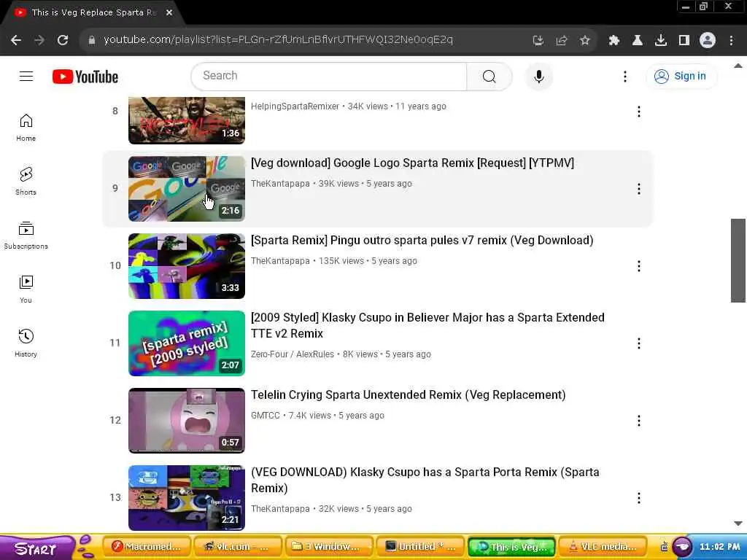Open Home in the sidebar
747x560 pixels.
(x=26, y=128)
